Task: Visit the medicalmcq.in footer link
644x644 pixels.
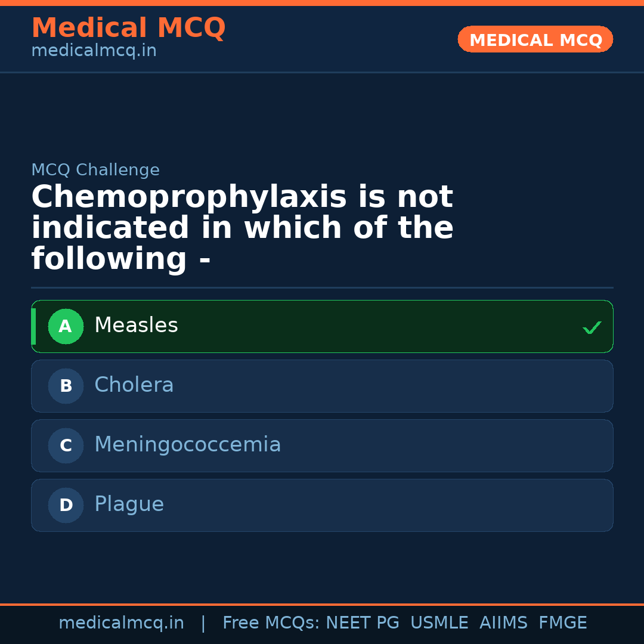Action: [x=122, y=622]
